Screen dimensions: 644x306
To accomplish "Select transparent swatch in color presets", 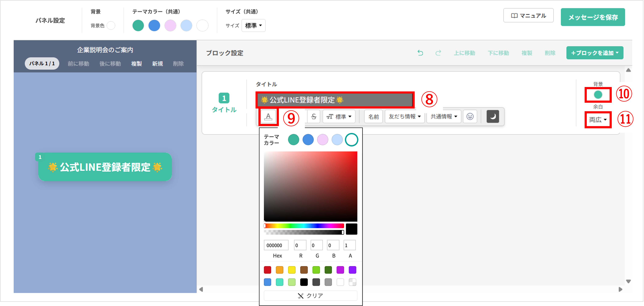I will click(x=352, y=282).
